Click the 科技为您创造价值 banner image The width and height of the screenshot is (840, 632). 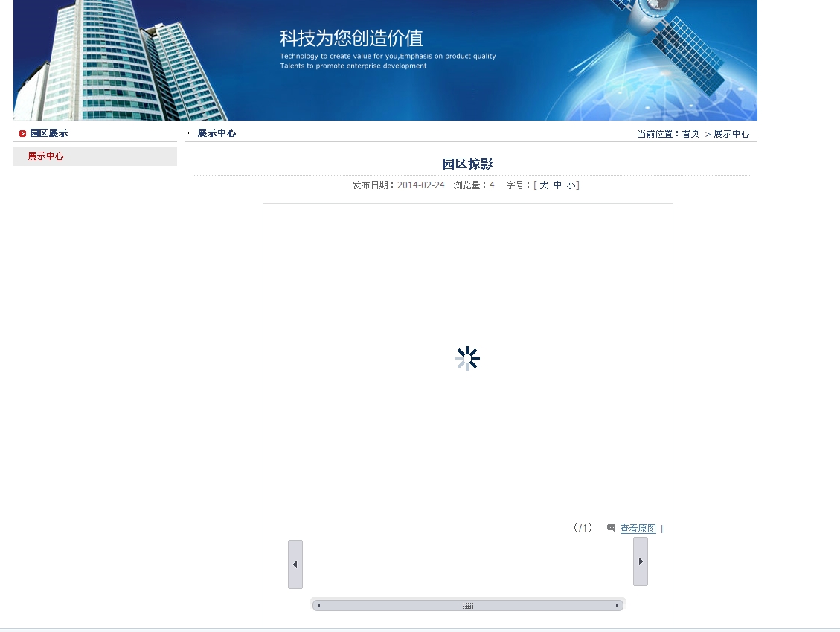[x=385, y=60]
